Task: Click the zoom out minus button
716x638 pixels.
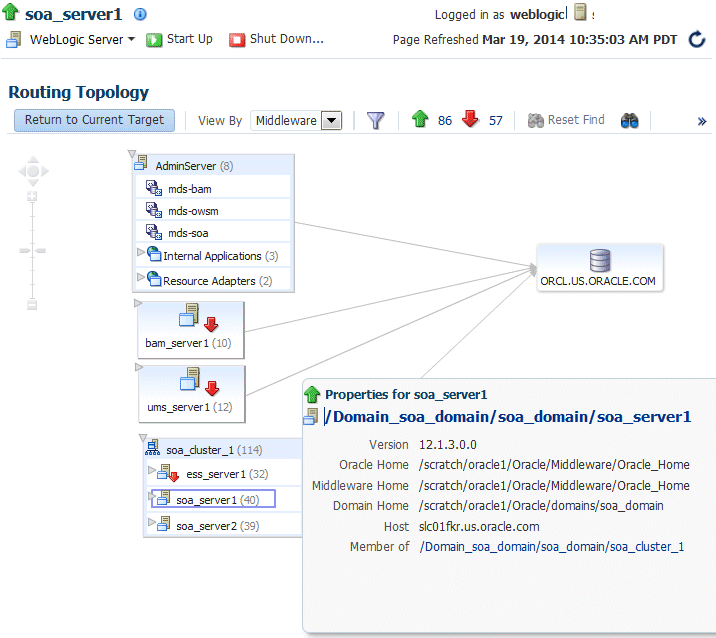Action: (x=32, y=305)
